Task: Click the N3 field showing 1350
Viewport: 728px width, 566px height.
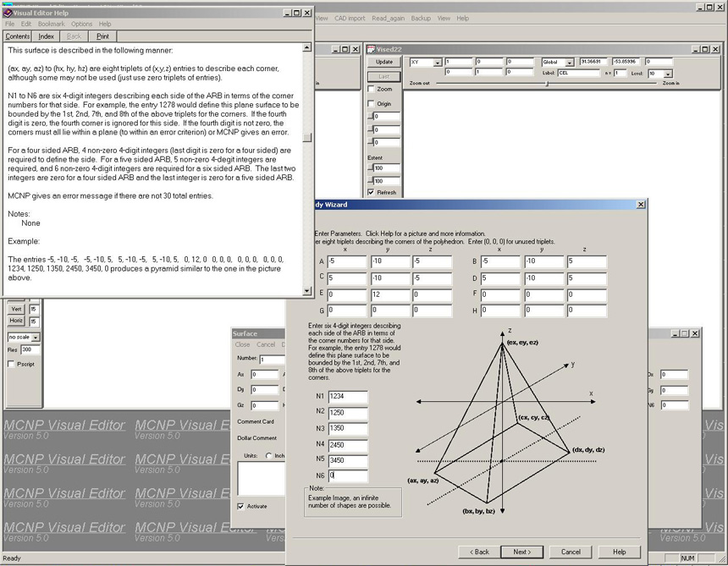Action: [348, 429]
